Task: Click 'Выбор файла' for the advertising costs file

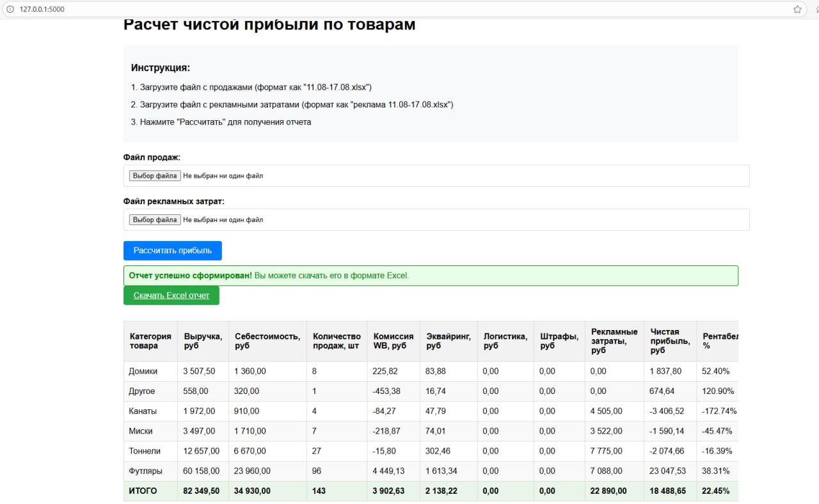Action: [x=154, y=219]
